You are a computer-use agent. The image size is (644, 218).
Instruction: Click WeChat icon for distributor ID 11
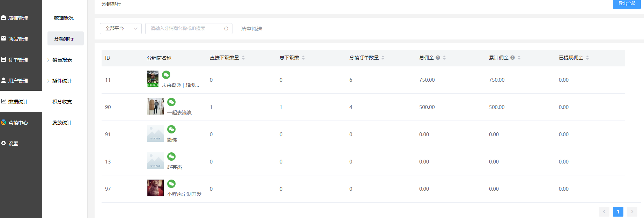click(x=166, y=75)
